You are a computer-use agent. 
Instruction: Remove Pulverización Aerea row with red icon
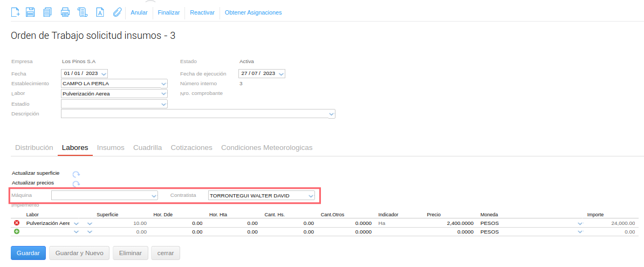click(x=16, y=223)
